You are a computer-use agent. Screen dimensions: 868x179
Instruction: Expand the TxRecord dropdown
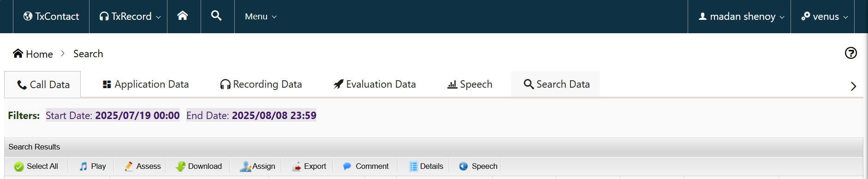130,16
